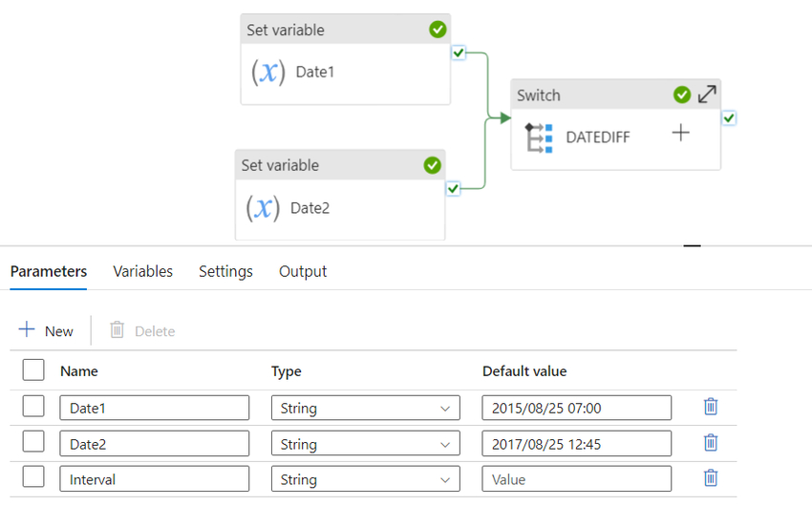Select the Date2 variable activity icon
The width and height of the screenshot is (812, 527).
(x=263, y=208)
